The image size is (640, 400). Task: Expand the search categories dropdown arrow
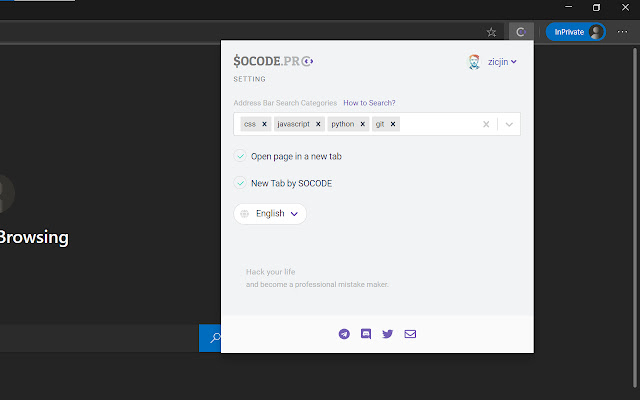tap(509, 124)
